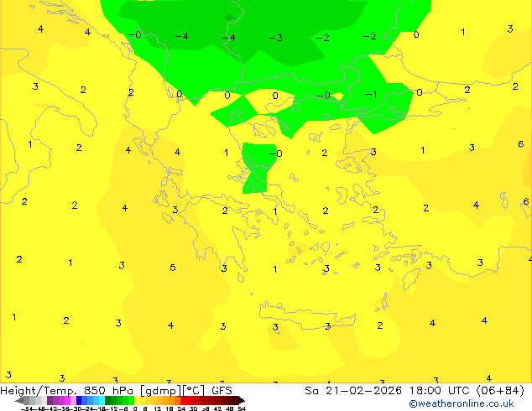The image size is (532, 411).
Task: Click the '5' temperature value on map
Action: click(173, 268)
